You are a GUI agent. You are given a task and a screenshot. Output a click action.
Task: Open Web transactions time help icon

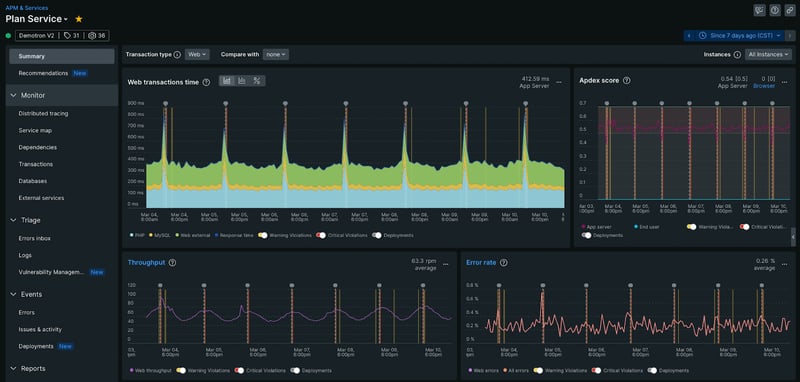(206, 82)
